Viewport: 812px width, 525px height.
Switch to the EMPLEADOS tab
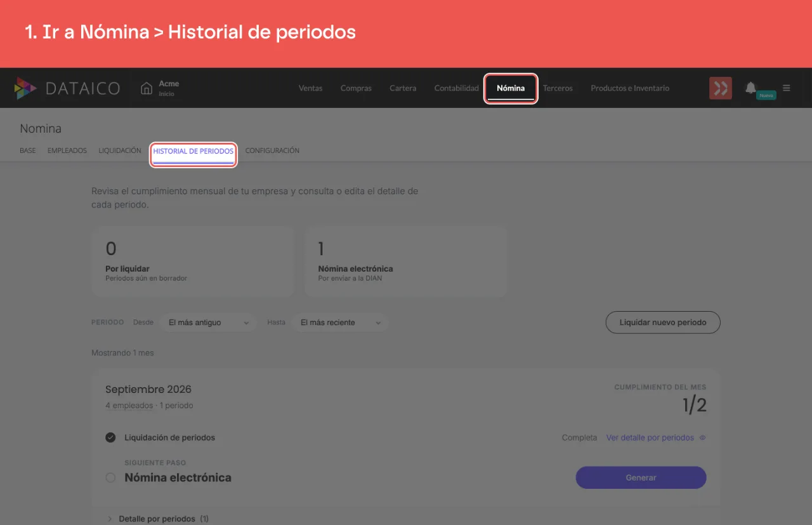(x=67, y=150)
